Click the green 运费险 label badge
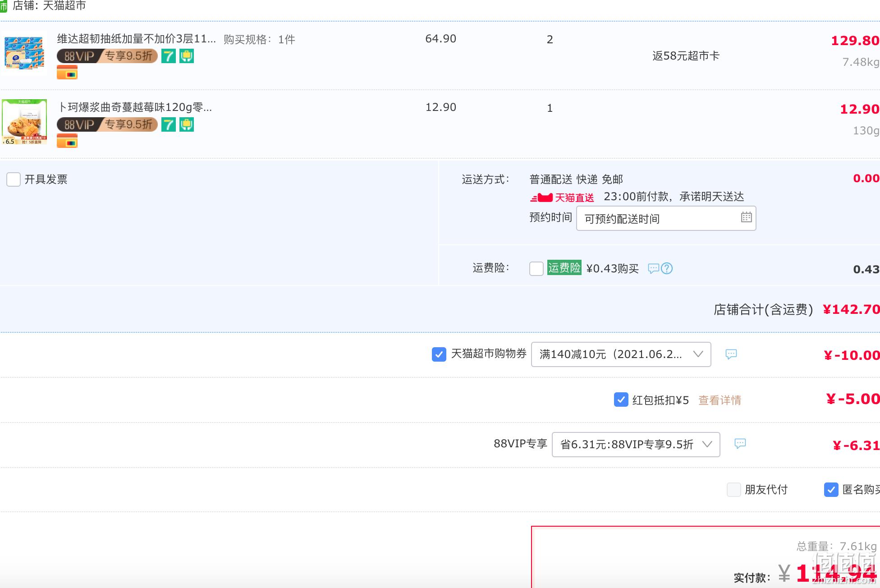Screen dimensions: 880x588 pyautogui.click(x=564, y=268)
